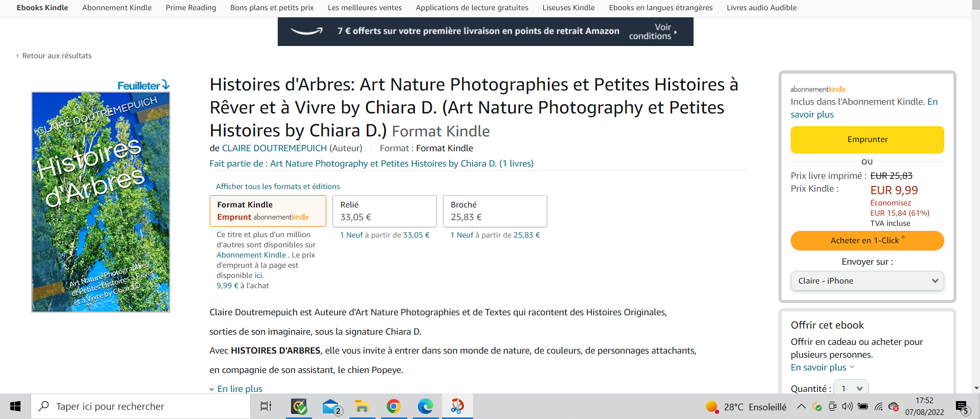Open the security app with green checkmark
Screen dimensions: 980x419
[x=299, y=406]
